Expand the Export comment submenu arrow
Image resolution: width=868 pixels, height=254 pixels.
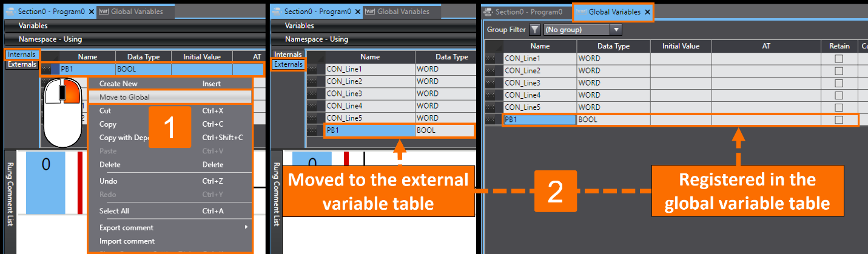246,227
